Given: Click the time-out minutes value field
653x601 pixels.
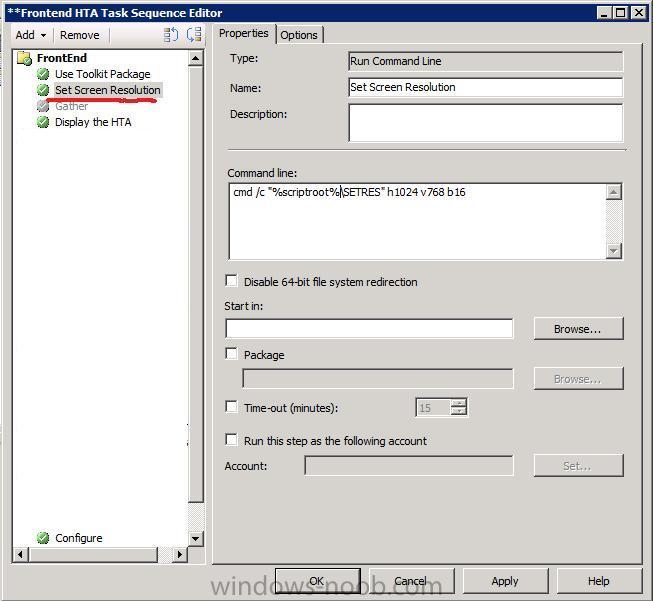Looking at the screenshot, I should [x=433, y=408].
